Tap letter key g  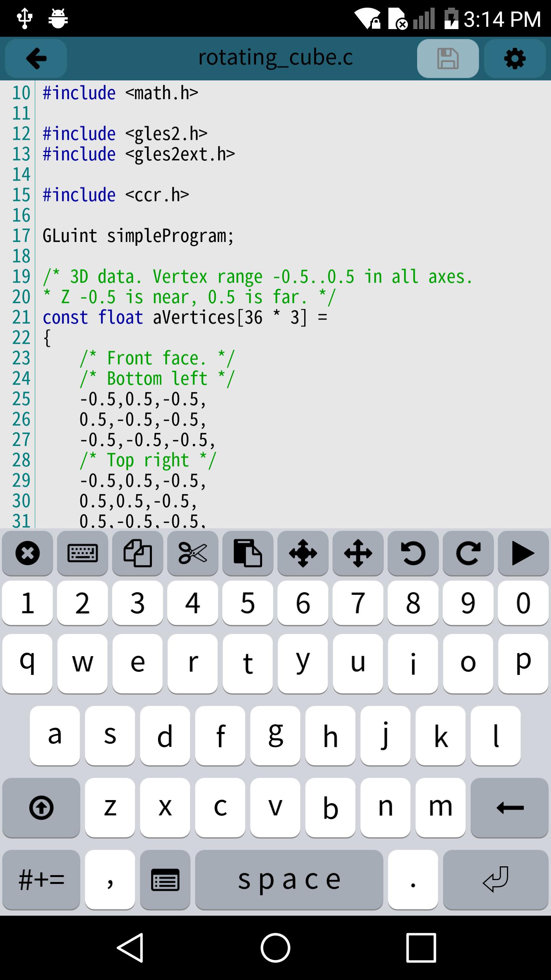click(275, 736)
